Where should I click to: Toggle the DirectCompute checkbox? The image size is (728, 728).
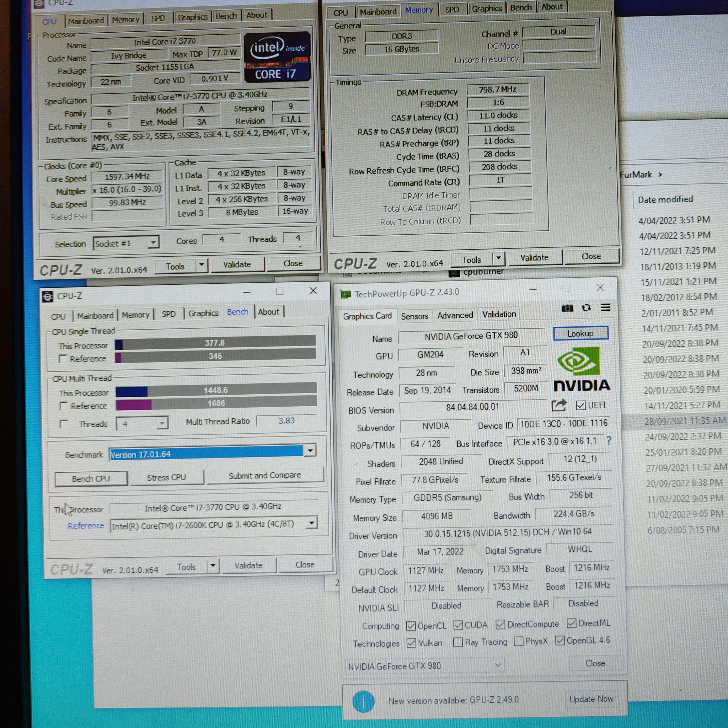tap(500, 624)
